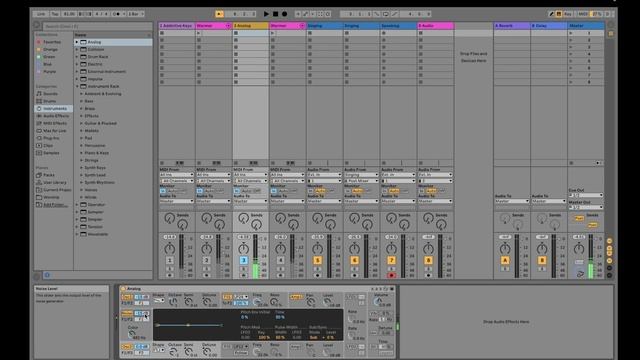Open the 1 Bar quantization dropdown

pyautogui.click(x=136, y=14)
